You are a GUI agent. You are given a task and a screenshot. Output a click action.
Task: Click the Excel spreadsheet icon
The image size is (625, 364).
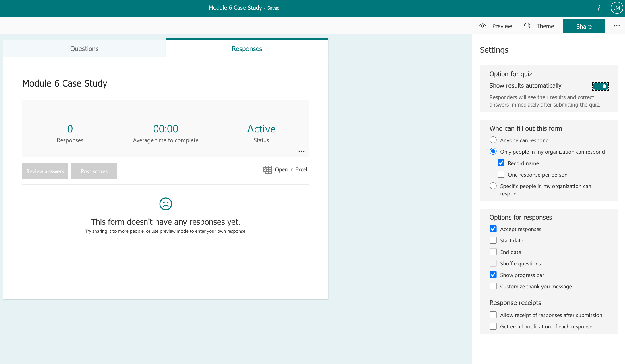pos(267,170)
